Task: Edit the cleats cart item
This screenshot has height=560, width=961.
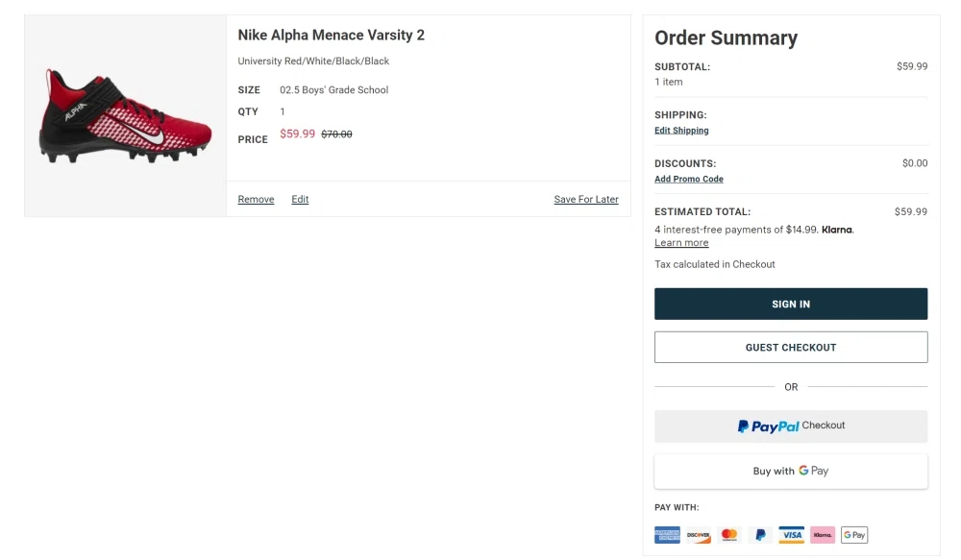Action: 300,199
